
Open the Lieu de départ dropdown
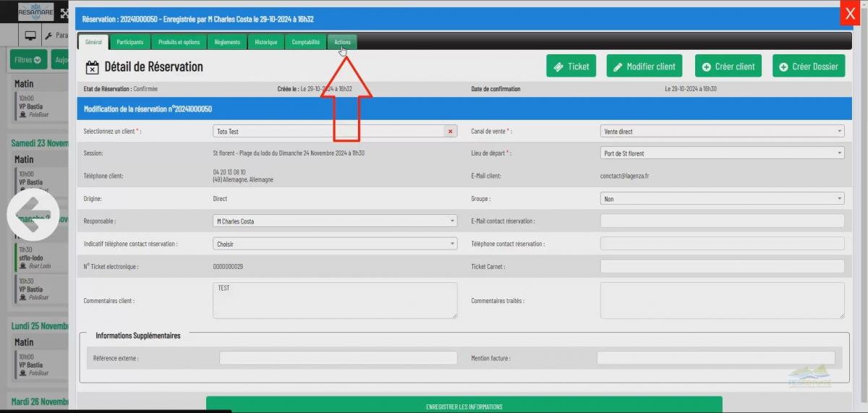[722, 153]
